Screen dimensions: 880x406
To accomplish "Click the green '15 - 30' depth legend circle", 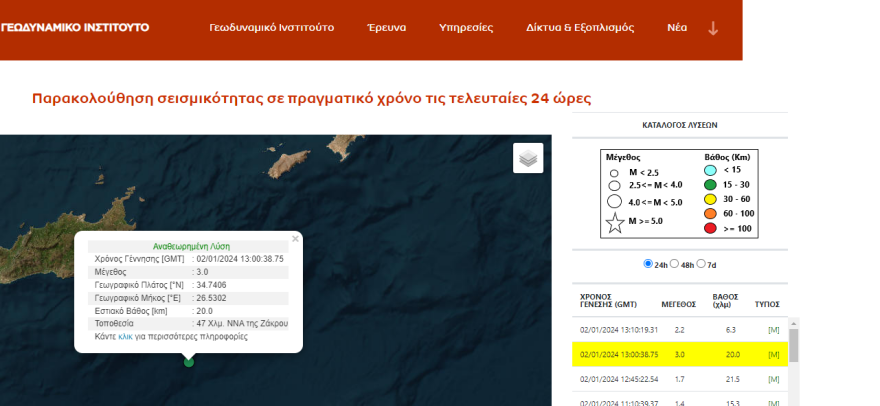I will tap(710, 185).
